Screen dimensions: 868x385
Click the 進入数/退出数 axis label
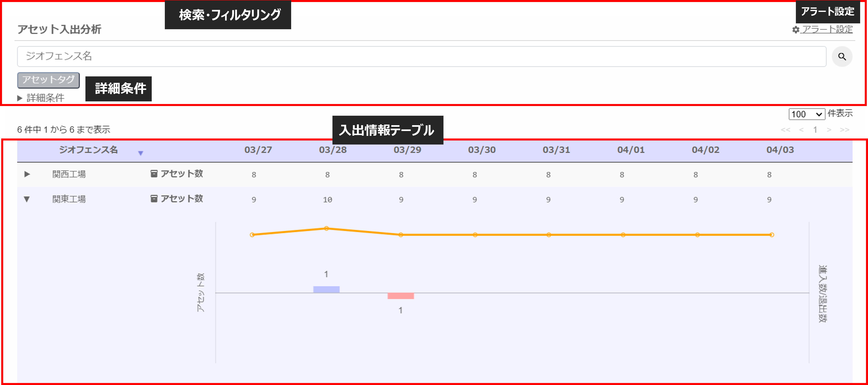pos(822,294)
